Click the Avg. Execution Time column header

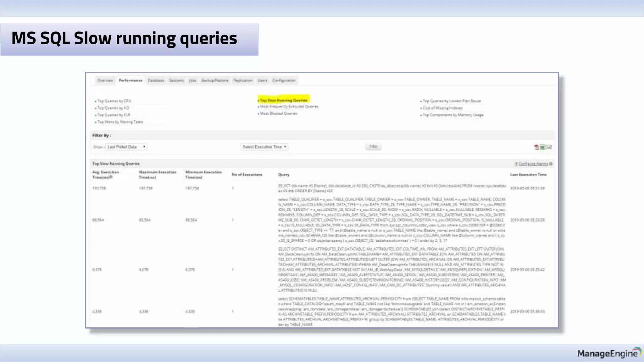(x=106, y=175)
